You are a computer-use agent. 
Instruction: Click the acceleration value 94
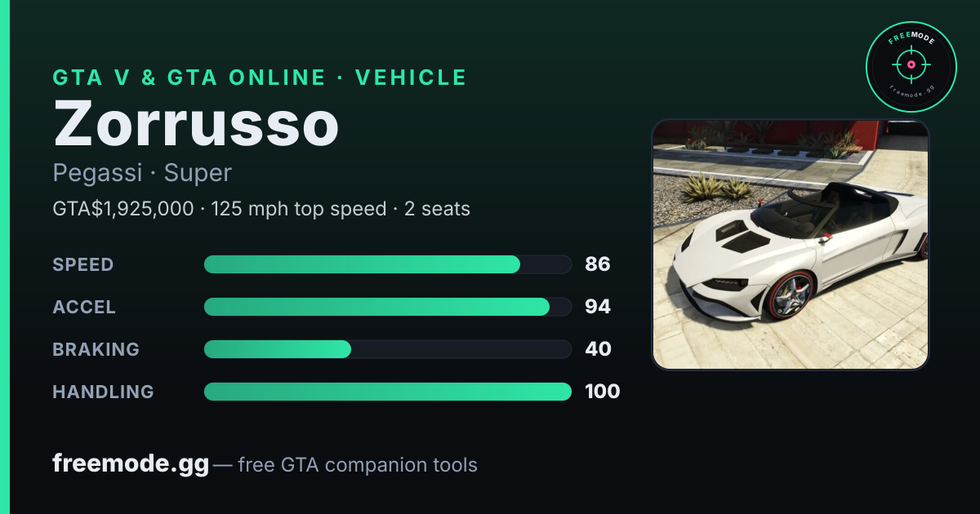(598, 307)
